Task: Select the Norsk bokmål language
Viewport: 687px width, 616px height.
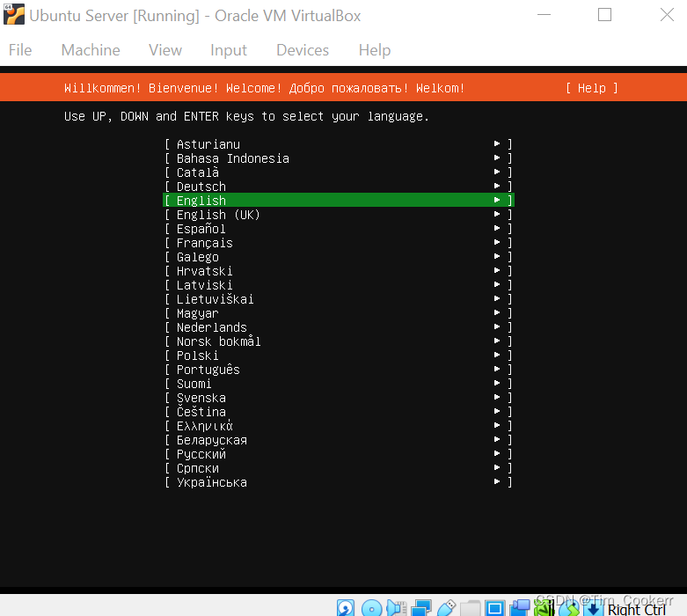Action: pos(339,341)
